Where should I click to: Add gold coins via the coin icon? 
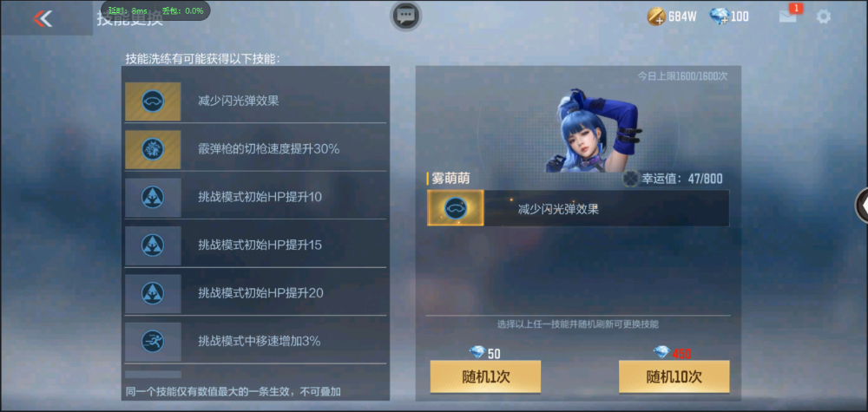(656, 16)
